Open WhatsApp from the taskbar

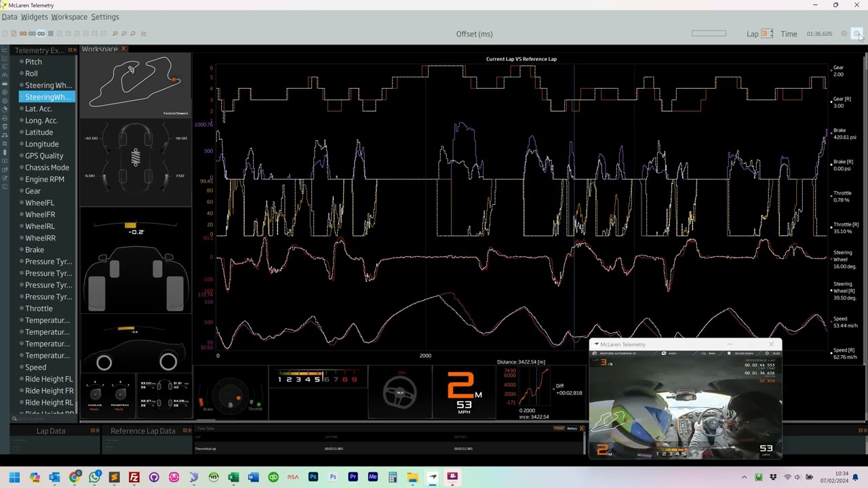[x=94, y=477]
